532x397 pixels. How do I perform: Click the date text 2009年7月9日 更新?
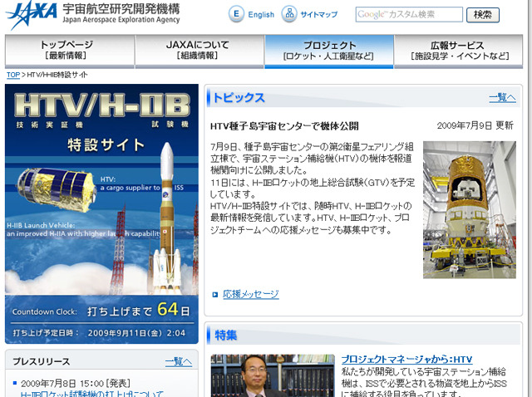[x=475, y=125]
